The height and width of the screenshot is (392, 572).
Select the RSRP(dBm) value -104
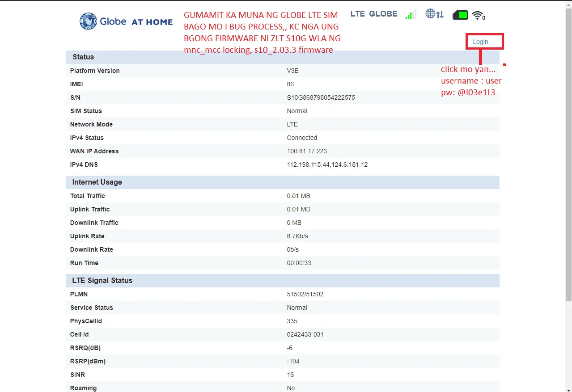pyautogui.click(x=293, y=361)
